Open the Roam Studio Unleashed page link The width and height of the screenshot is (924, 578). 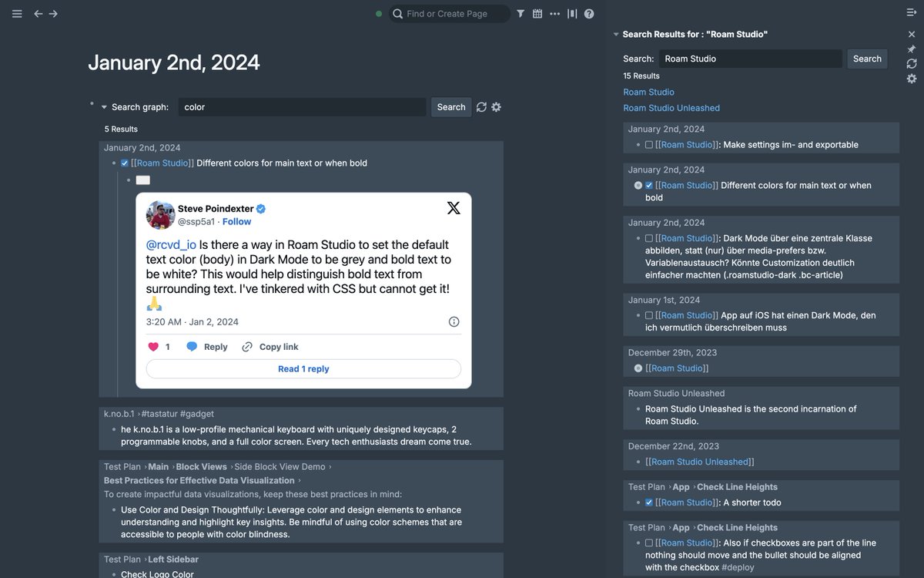(x=671, y=109)
